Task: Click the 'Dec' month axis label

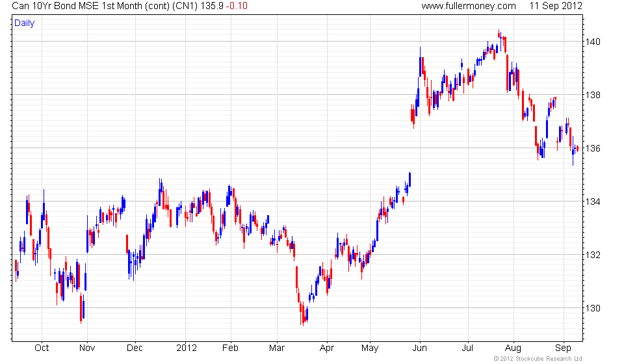Action: click(x=135, y=348)
